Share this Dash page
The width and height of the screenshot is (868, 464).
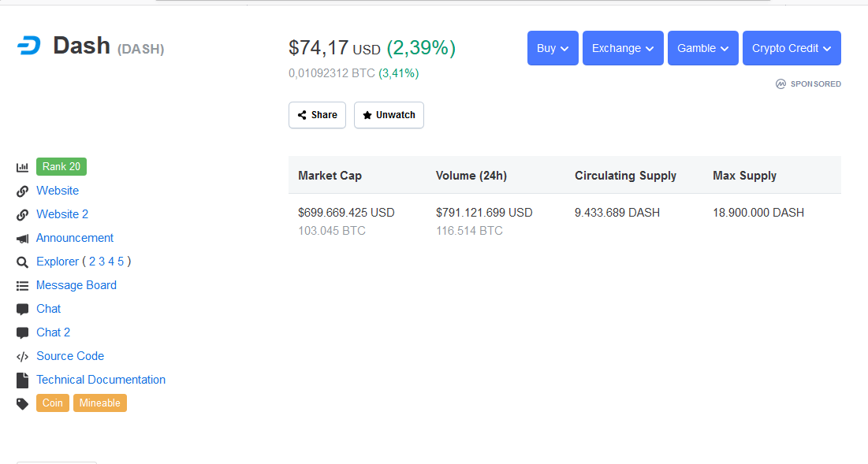pos(317,115)
